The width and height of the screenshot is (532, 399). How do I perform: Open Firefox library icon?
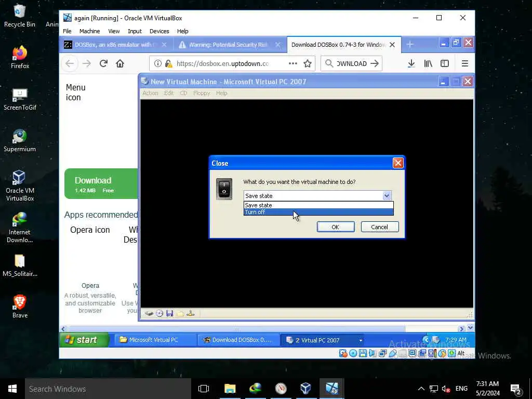point(428,63)
